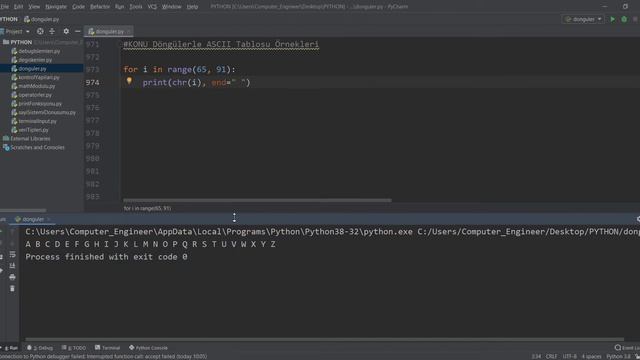Open the Refactor menu
This screenshot has width=640, height=360.
[x=100, y=7]
